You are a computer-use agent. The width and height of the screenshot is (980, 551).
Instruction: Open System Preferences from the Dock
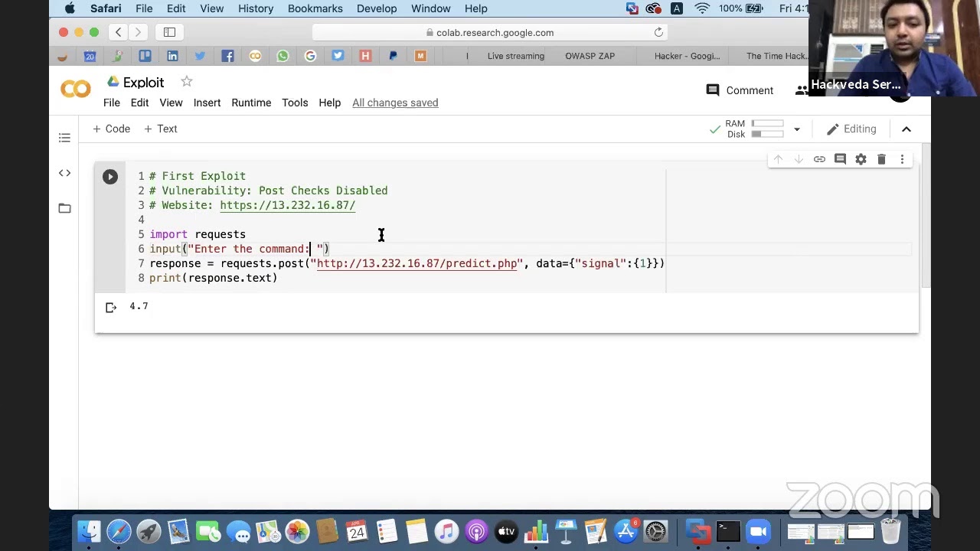(655, 531)
